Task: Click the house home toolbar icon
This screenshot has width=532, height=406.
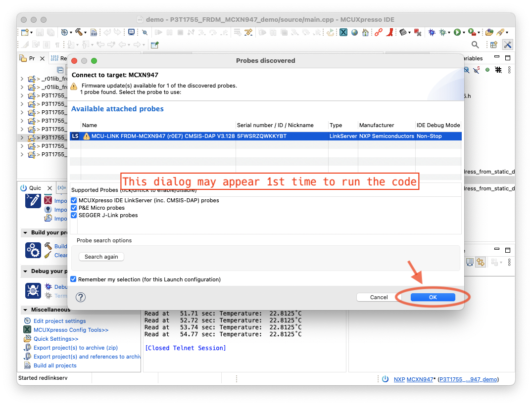Action: [365, 33]
